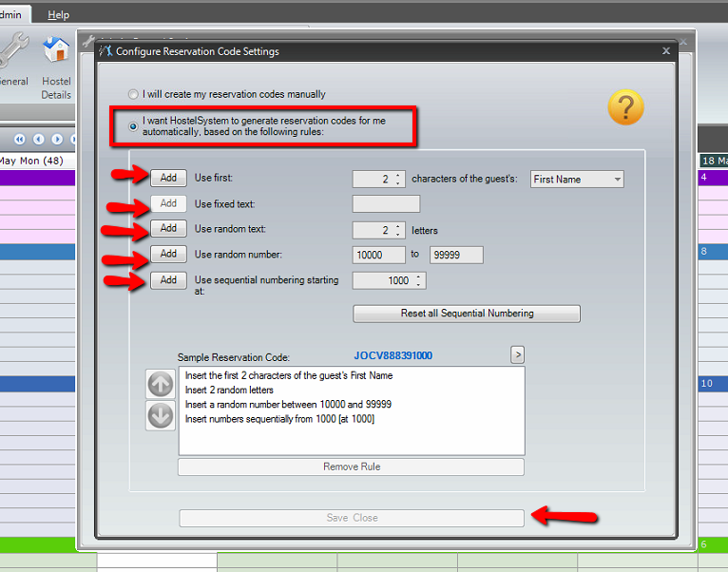
Task: Select rule 'Insert numbers sequentially from 1000'
Action: click(352, 419)
